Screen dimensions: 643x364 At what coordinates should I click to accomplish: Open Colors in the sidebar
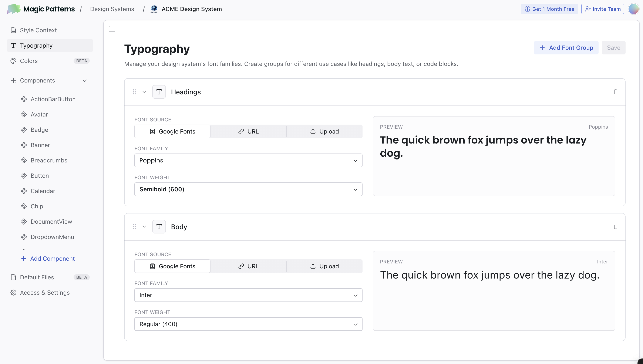point(29,61)
